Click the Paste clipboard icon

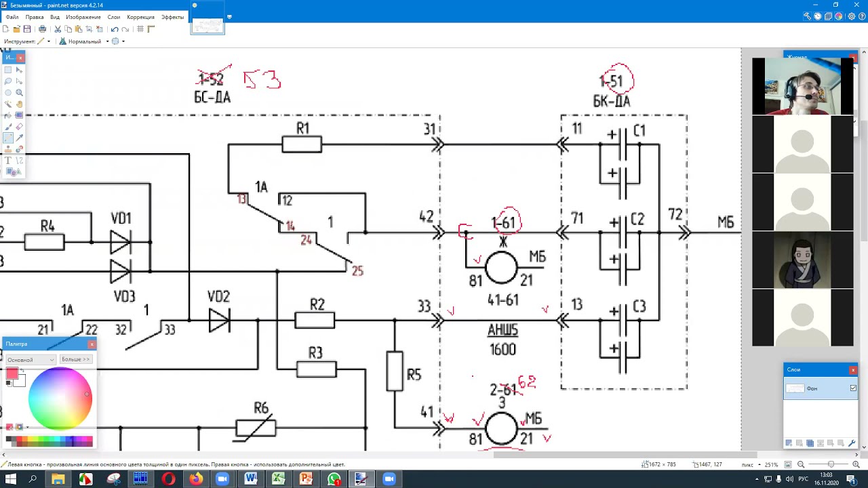point(79,29)
